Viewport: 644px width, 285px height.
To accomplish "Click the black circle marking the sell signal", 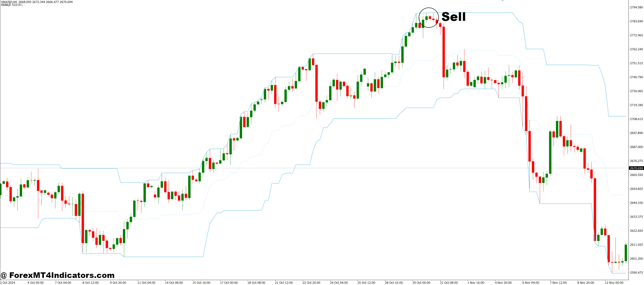I will pyautogui.click(x=429, y=9).
